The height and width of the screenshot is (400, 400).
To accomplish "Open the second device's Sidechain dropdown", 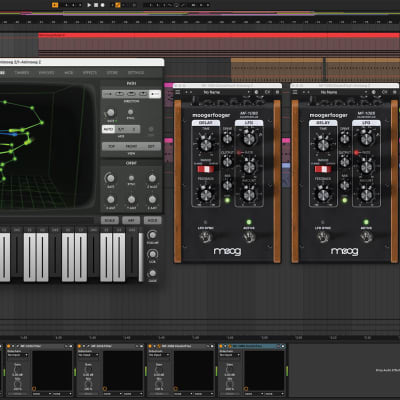I will point(89,355).
